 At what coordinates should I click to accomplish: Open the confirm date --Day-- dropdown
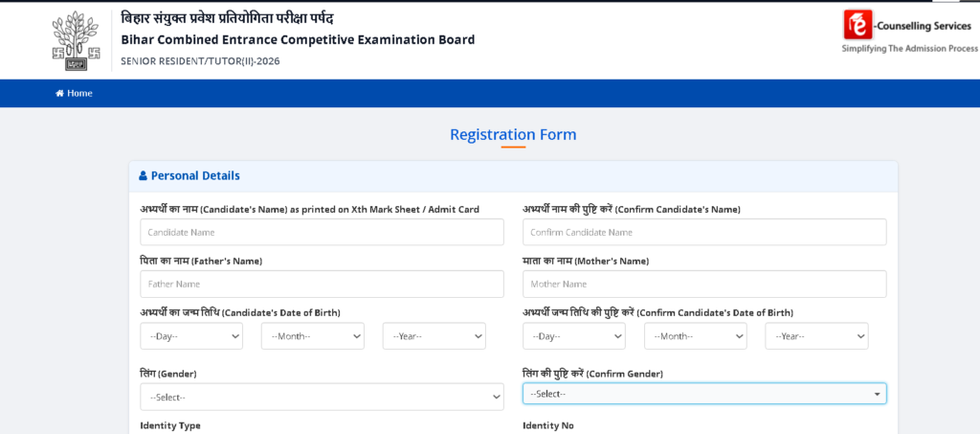tap(574, 336)
